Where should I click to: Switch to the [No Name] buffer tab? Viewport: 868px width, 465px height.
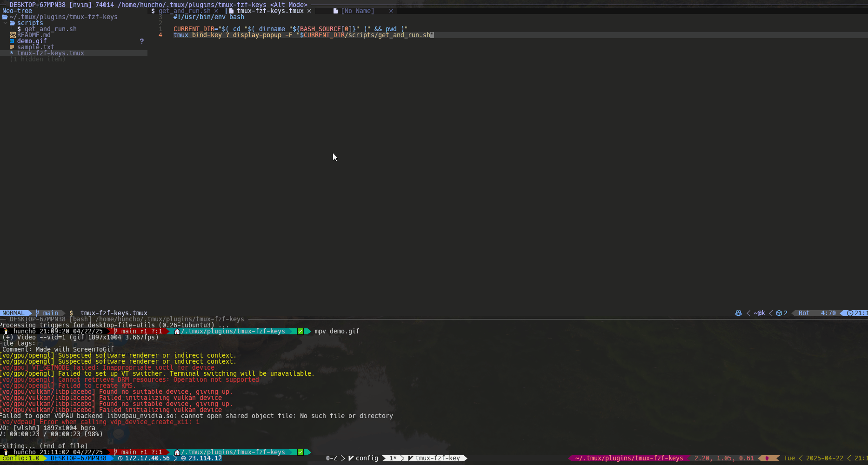tap(357, 11)
